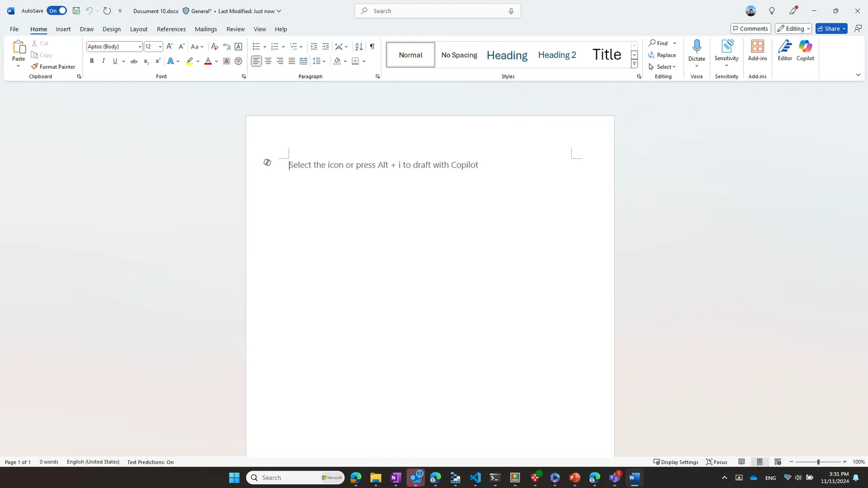The height and width of the screenshot is (488, 868).
Task: Click the Comments button
Action: pyautogui.click(x=750, y=29)
